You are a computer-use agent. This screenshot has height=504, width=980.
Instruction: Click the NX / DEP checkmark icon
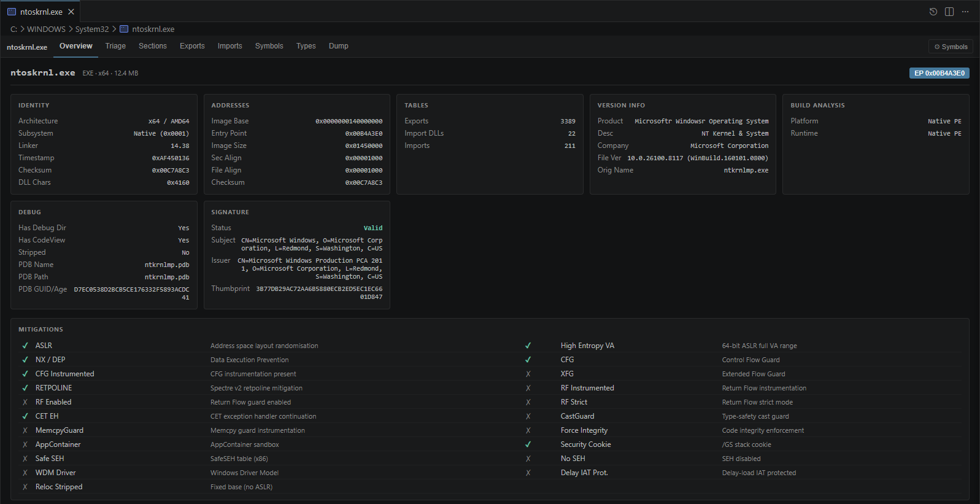[25, 360]
